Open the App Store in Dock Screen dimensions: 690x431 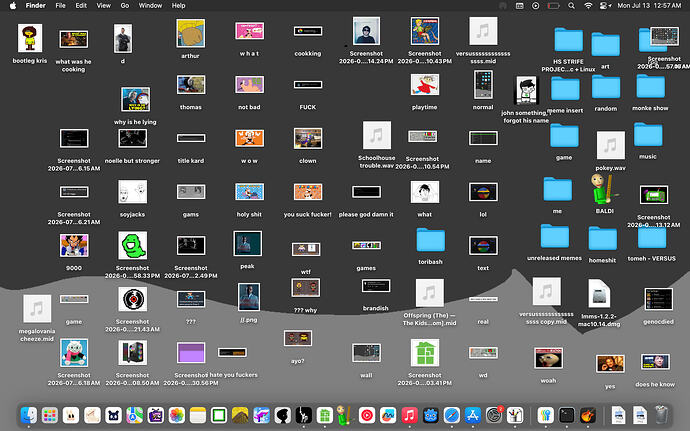(x=473, y=415)
